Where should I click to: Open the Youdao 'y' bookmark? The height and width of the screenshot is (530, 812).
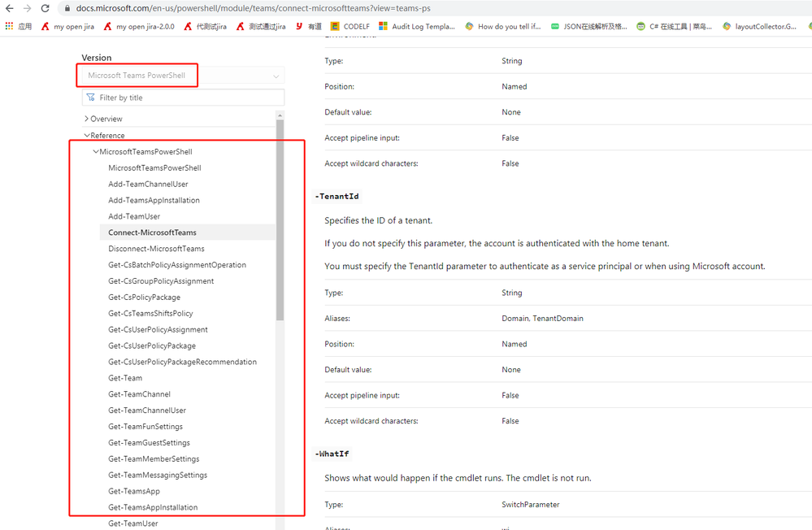(309, 27)
